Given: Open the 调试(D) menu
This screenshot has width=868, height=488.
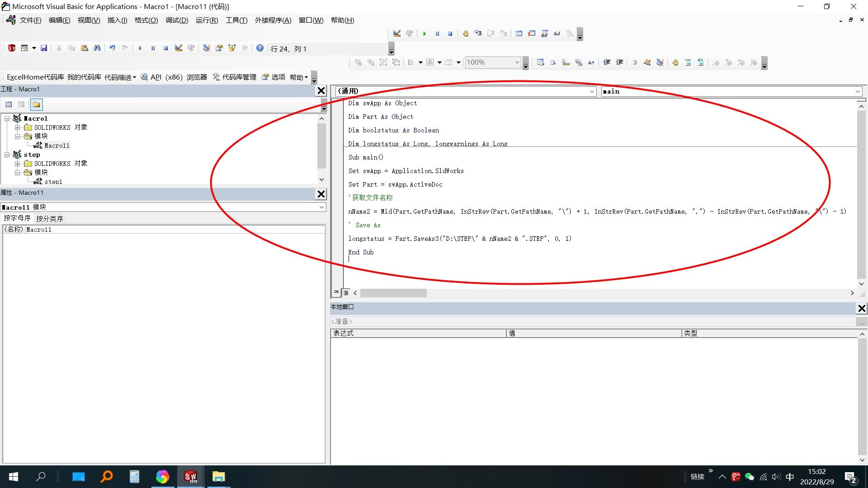Looking at the screenshot, I should (177, 20).
